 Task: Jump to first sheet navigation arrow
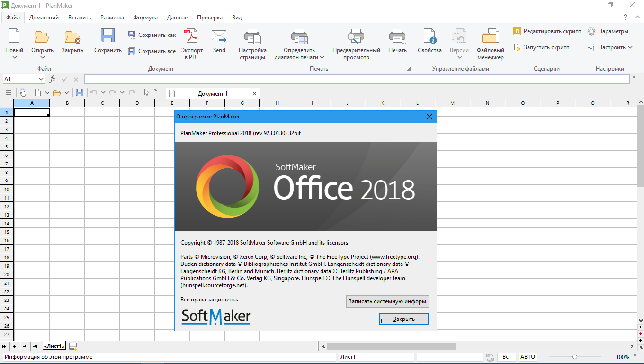(x=5, y=346)
